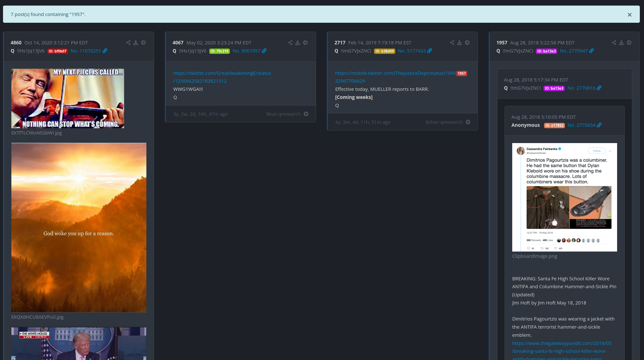Screen dimensions: 644x360
Task: Click '3y, 2w, 2d, 16h, 47m ago' text
Action: click(x=200, y=114)
